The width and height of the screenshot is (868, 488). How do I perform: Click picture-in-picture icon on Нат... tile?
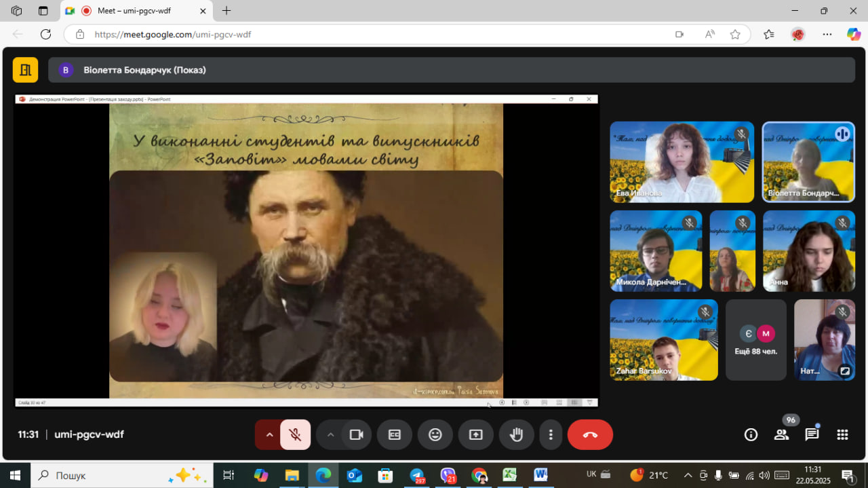pos(844,371)
